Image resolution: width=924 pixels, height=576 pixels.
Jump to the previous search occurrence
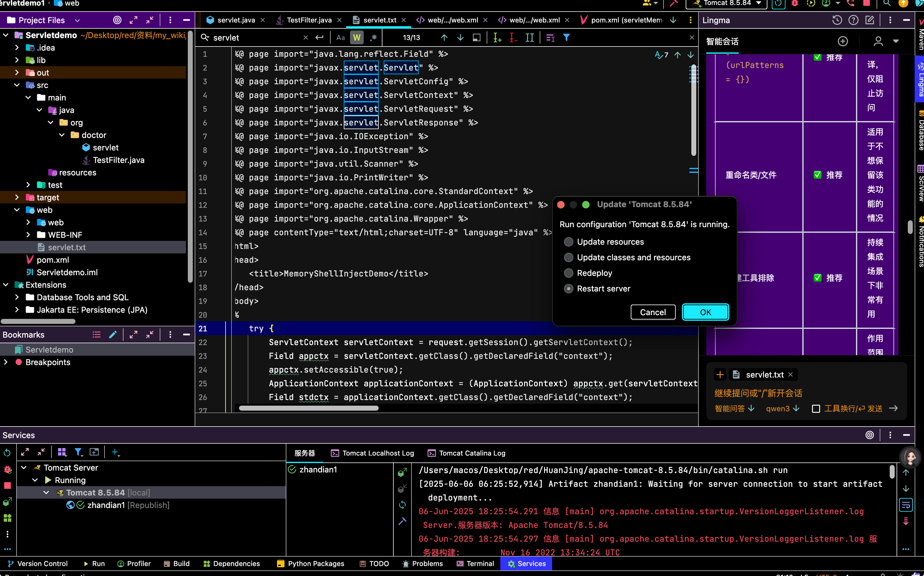coord(444,38)
